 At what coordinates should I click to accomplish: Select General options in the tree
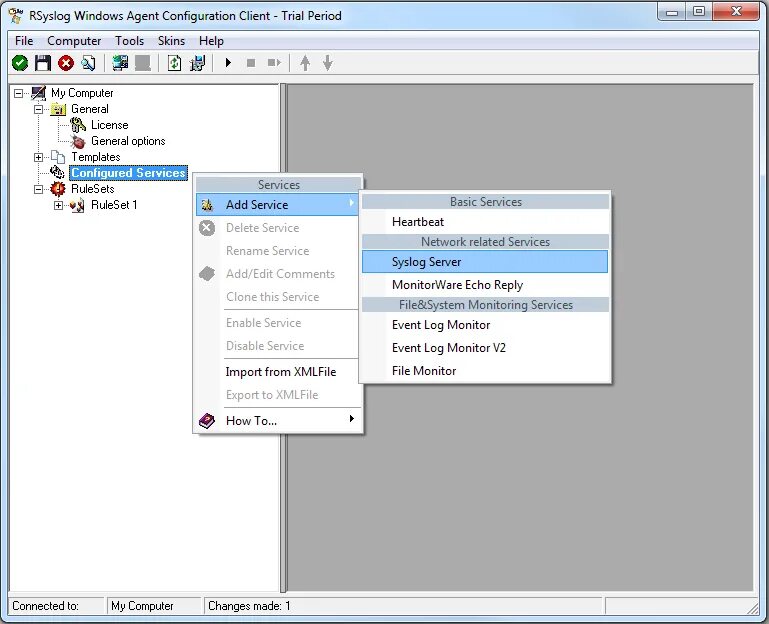(128, 141)
